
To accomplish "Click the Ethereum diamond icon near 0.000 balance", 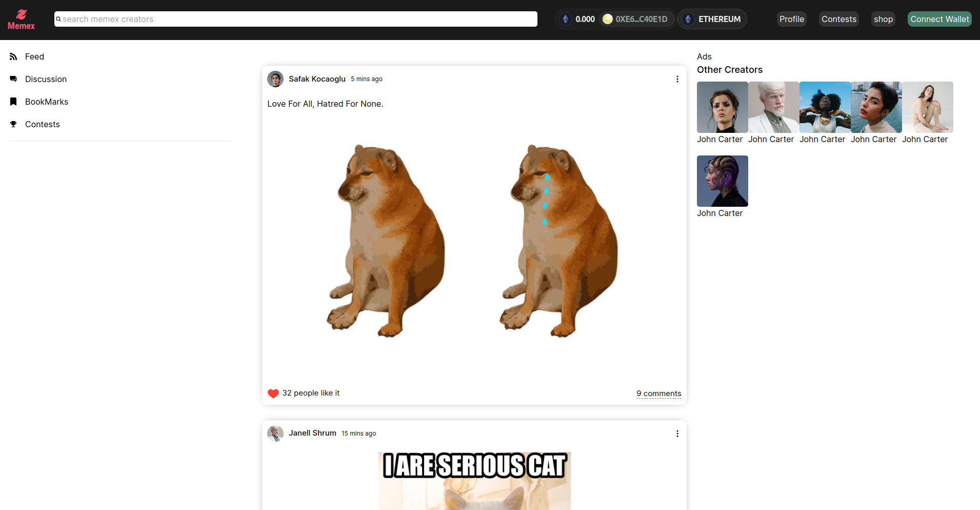I will click(566, 18).
